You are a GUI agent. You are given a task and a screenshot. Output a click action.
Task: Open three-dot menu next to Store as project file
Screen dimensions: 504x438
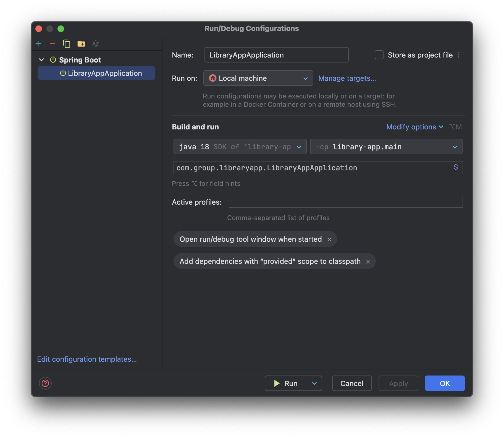(x=459, y=55)
